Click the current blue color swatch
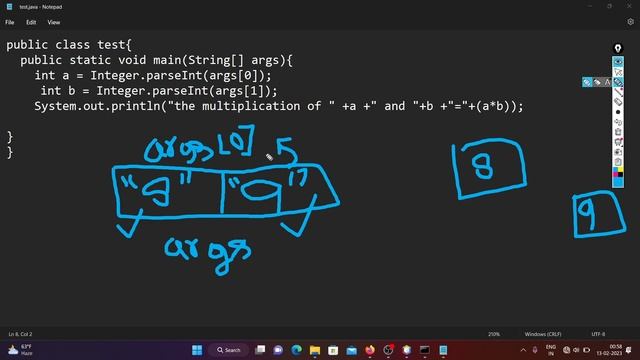640x360 pixels. click(x=618, y=182)
